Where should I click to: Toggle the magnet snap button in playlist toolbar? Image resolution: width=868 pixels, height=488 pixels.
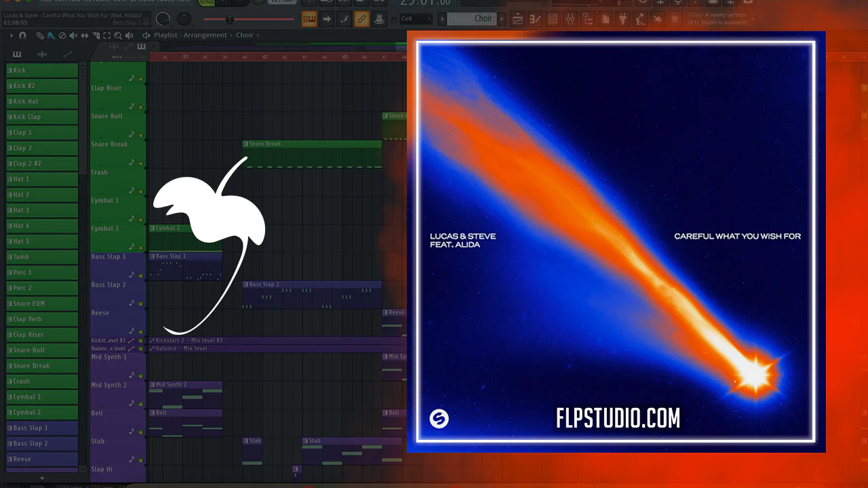click(x=22, y=35)
